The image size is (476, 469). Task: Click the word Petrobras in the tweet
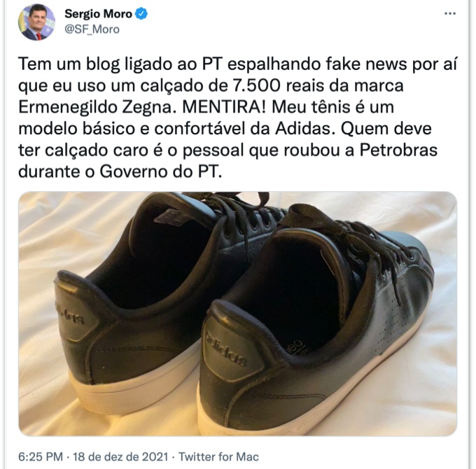(x=398, y=150)
